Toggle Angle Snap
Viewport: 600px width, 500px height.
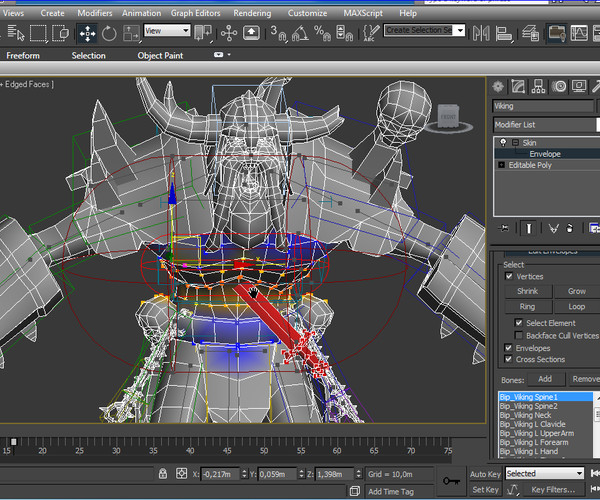pyautogui.click(x=300, y=33)
